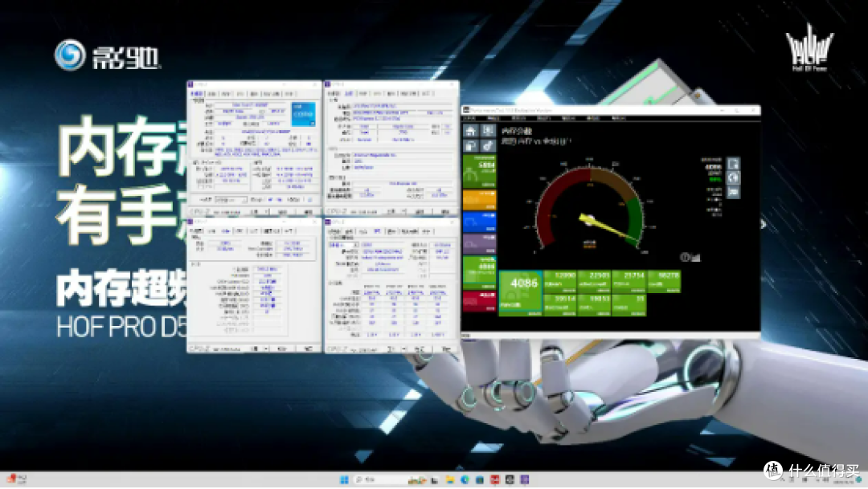
Task: Click the purple CPU-Z icon on taskbar
Action: pyautogui.click(x=525, y=479)
